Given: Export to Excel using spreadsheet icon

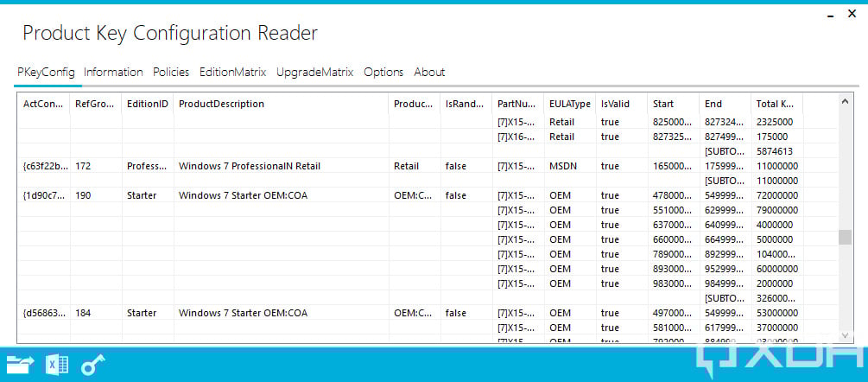Looking at the screenshot, I should pyautogui.click(x=56, y=365).
